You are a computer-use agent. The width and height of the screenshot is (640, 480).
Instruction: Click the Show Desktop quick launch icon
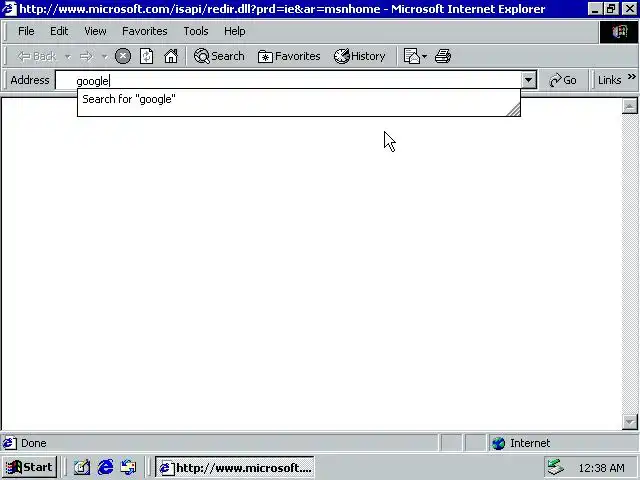pos(82,467)
